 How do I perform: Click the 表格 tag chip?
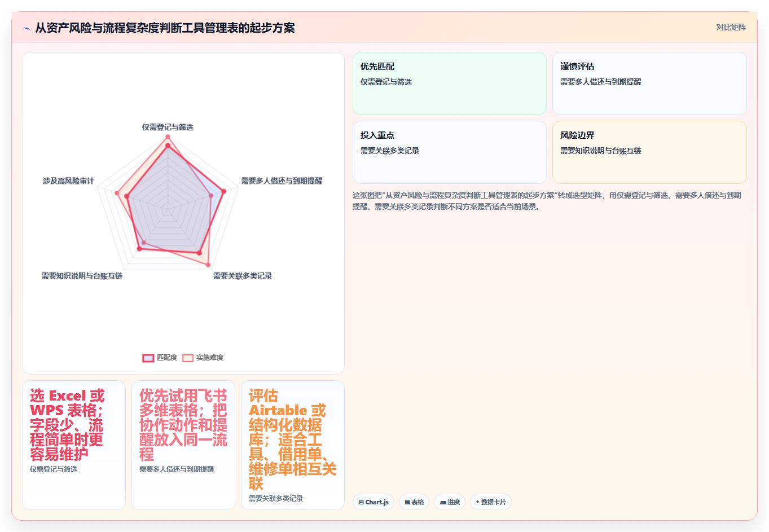414,502
